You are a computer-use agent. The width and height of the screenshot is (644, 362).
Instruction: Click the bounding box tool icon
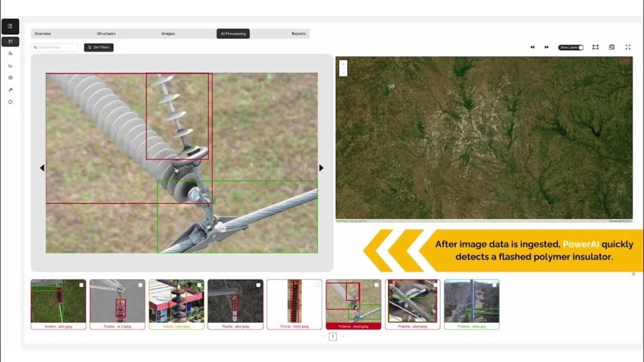[595, 47]
